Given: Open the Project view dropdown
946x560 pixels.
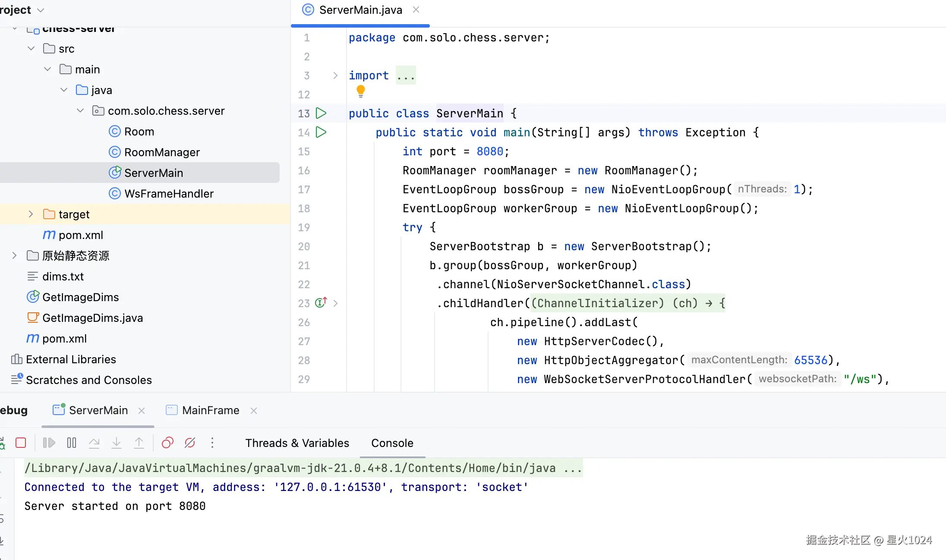Looking at the screenshot, I should pyautogui.click(x=41, y=10).
